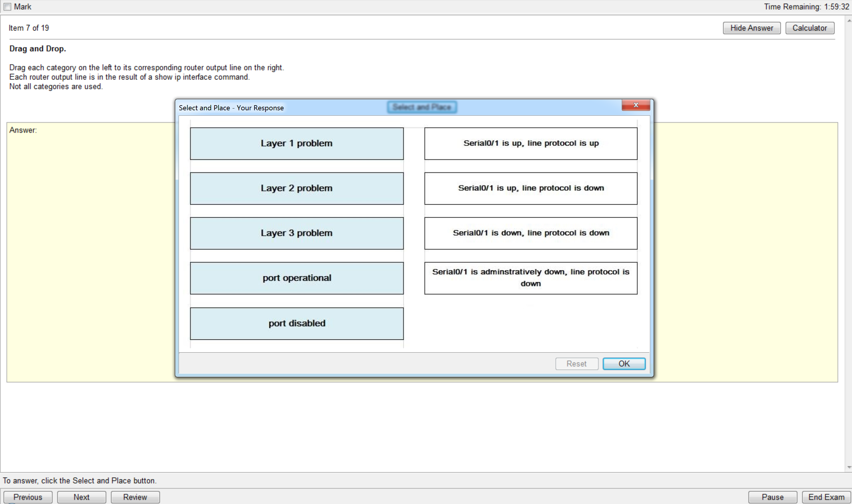
Task: Select the port operational category
Action: pos(297,278)
